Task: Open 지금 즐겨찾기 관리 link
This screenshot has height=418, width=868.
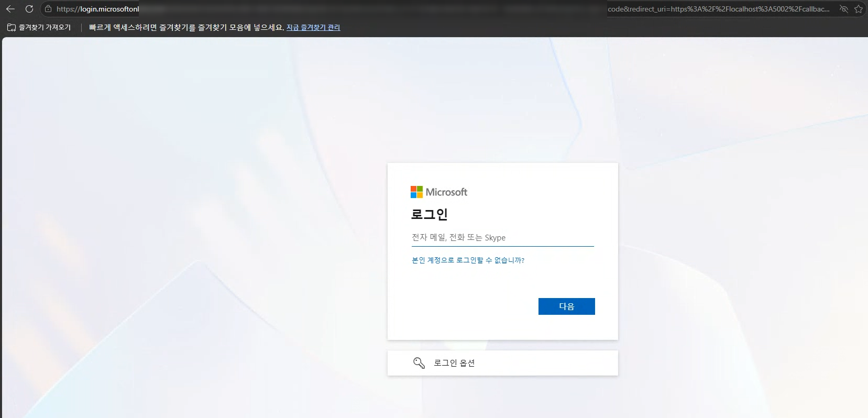Action: coord(313,27)
